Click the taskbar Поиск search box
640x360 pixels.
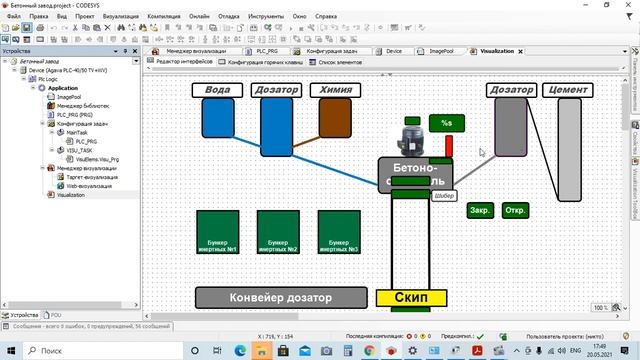coord(103,351)
